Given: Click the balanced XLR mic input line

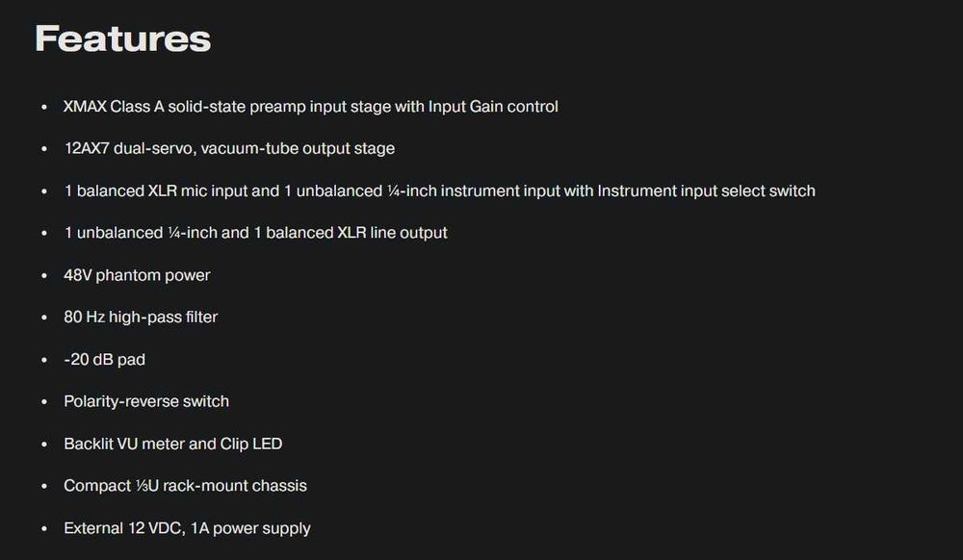Looking at the screenshot, I should 439,191.
